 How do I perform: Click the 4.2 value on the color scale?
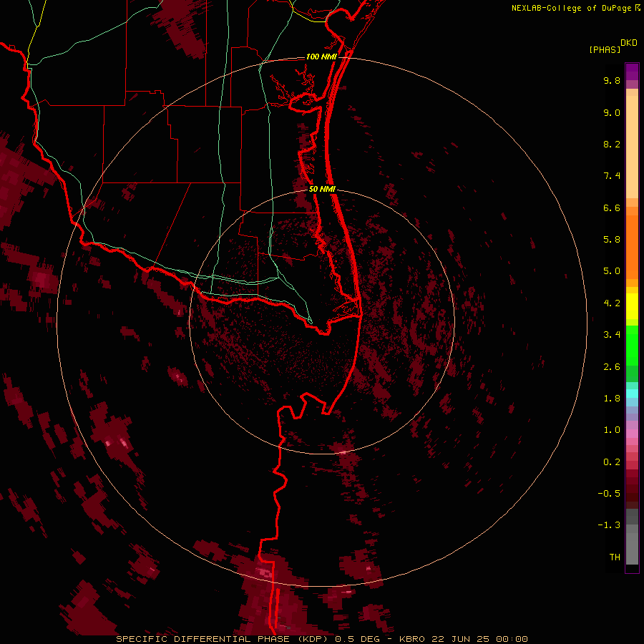pos(612,303)
